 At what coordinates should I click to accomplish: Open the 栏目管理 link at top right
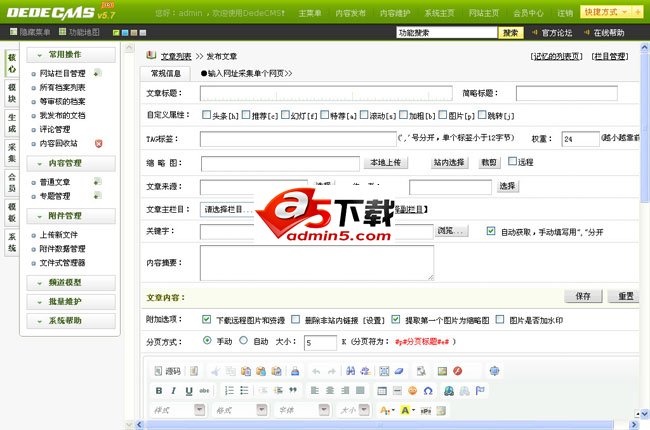[610, 56]
